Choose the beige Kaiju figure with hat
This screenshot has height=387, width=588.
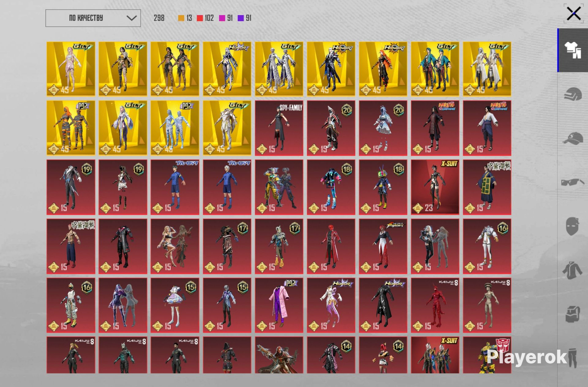coord(487,305)
